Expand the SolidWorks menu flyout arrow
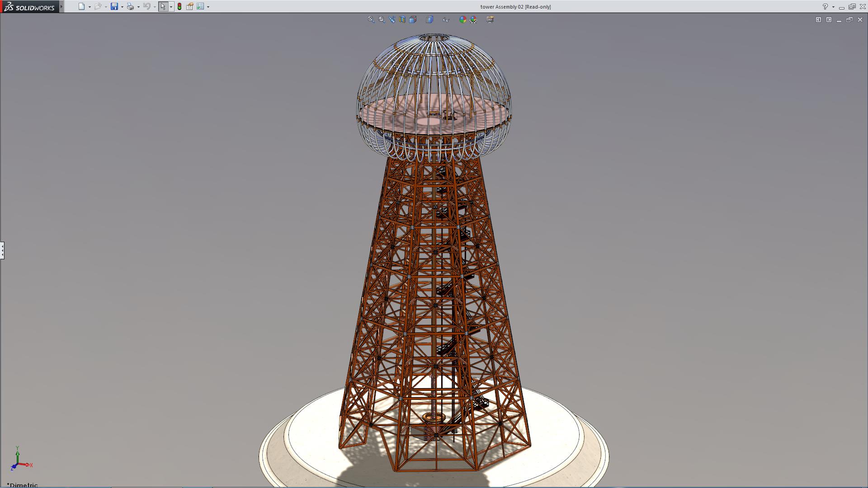 click(x=61, y=6)
